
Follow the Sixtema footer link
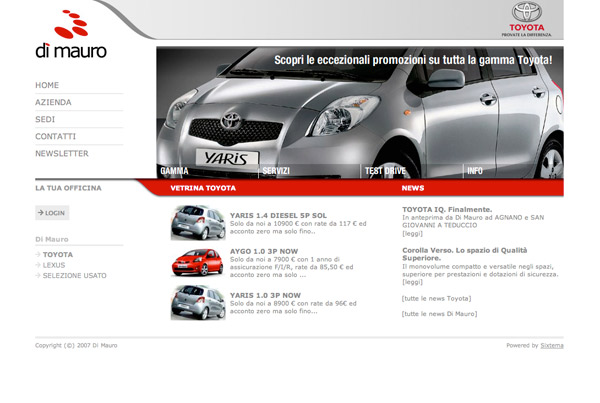[x=552, y=345]
